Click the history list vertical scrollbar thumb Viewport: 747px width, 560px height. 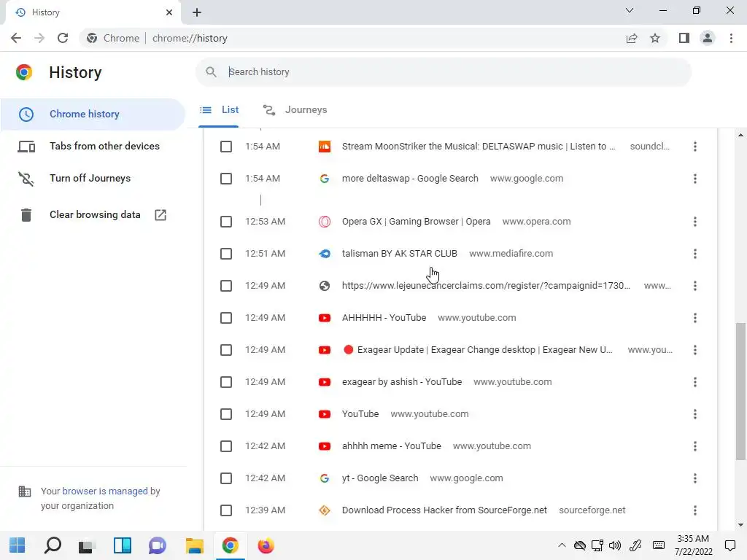coord(740,392)
